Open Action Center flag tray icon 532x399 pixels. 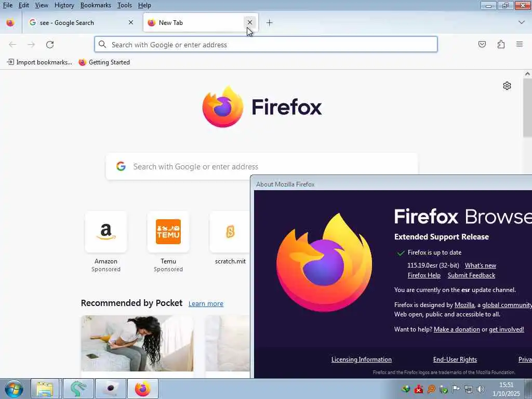tap(456, 389)
